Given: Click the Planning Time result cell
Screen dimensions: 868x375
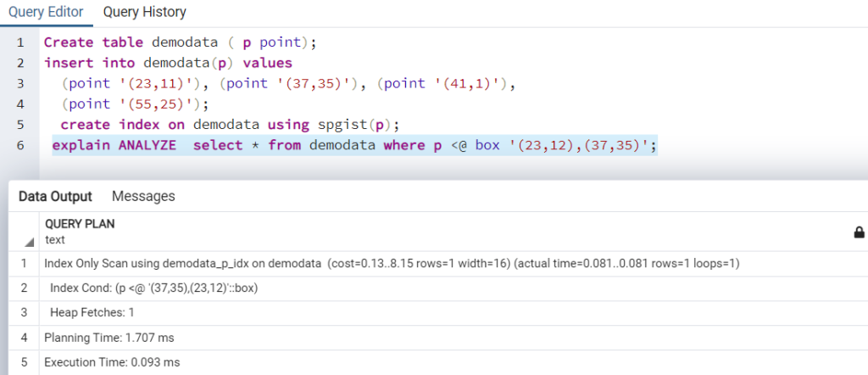Looking at the screenshot, I should [453, 338].
